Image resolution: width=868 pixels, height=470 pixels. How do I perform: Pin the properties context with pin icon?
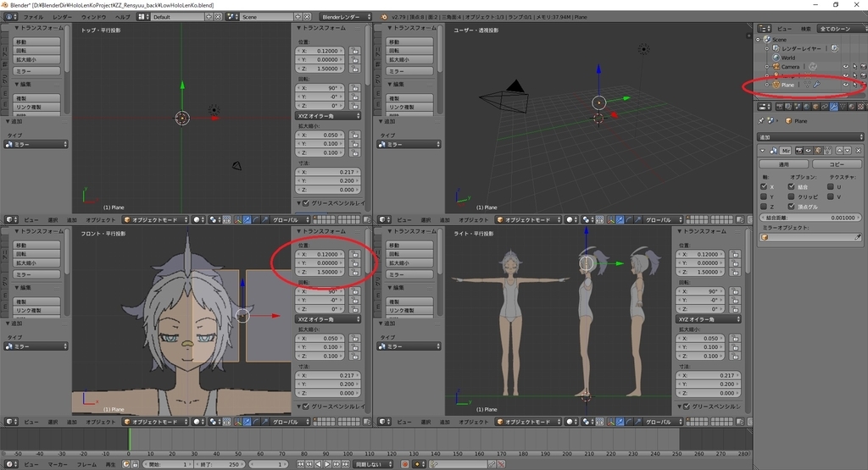(x=761, y=120)
